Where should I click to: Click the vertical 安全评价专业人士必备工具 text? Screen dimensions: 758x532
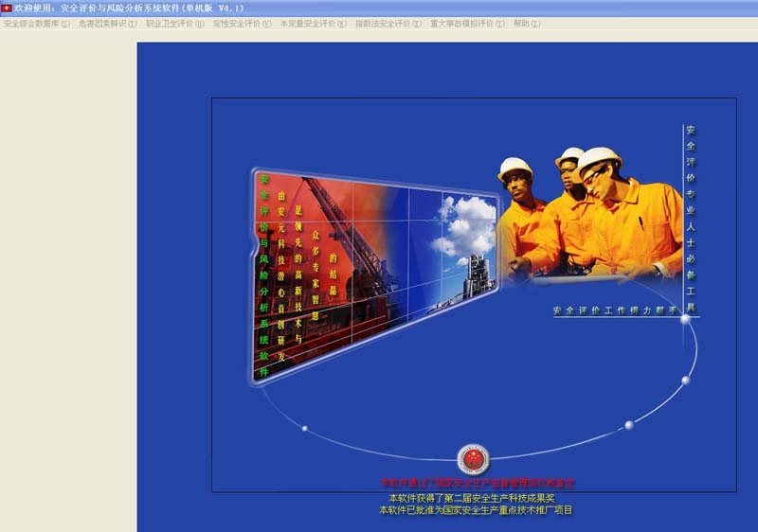[690, 219]
